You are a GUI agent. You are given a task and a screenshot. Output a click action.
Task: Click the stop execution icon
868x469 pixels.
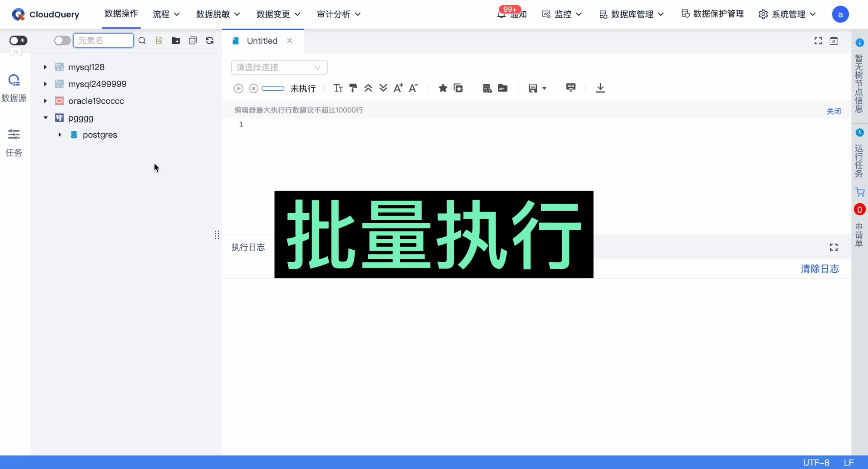(x=254, y=88)
